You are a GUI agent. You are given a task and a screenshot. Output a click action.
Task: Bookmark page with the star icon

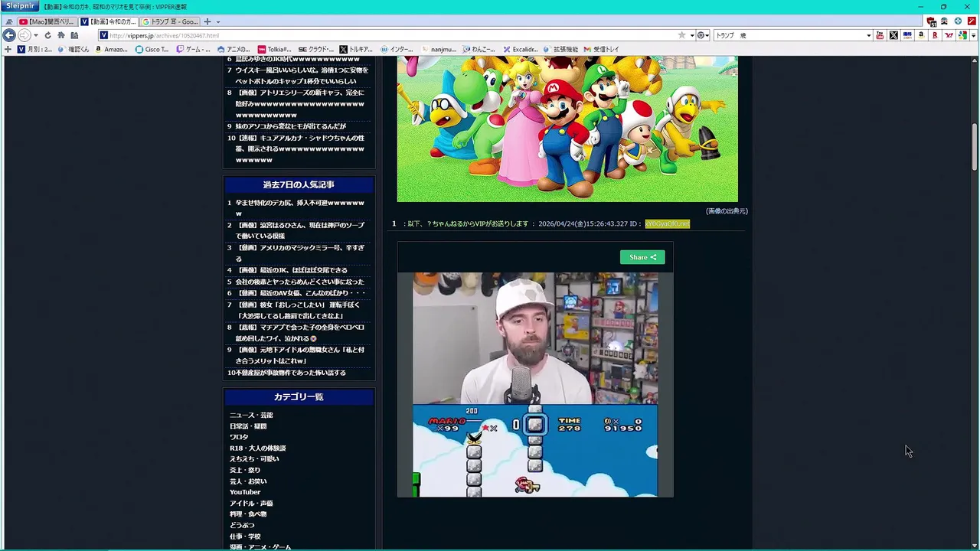[681, 35]
